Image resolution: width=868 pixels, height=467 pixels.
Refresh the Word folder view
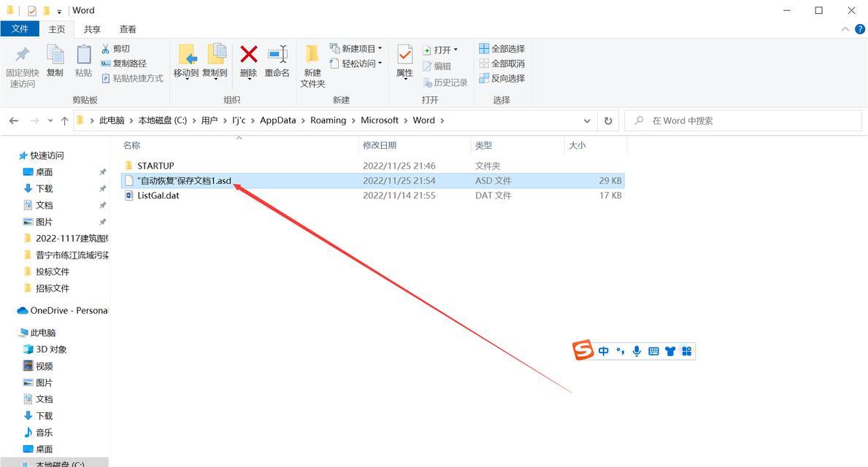tap(608, 120)
